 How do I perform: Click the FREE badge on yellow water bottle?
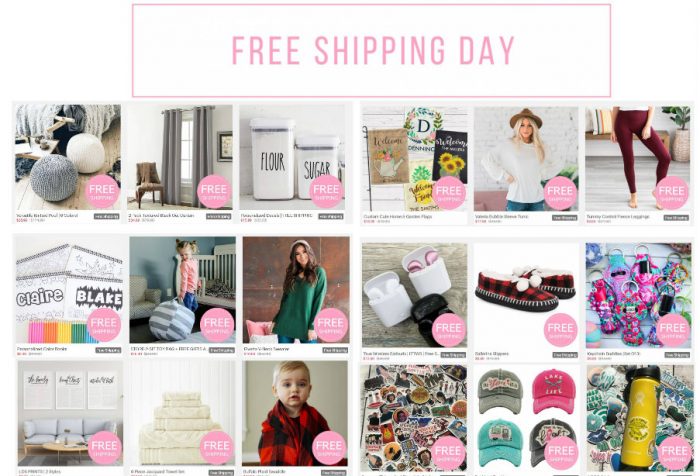(x=674, y=453)
